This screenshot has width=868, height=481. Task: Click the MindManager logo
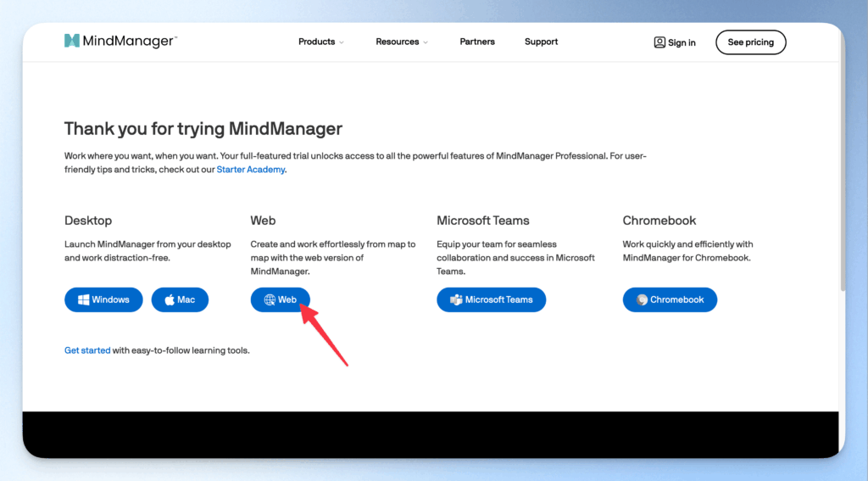coord(120,41)
